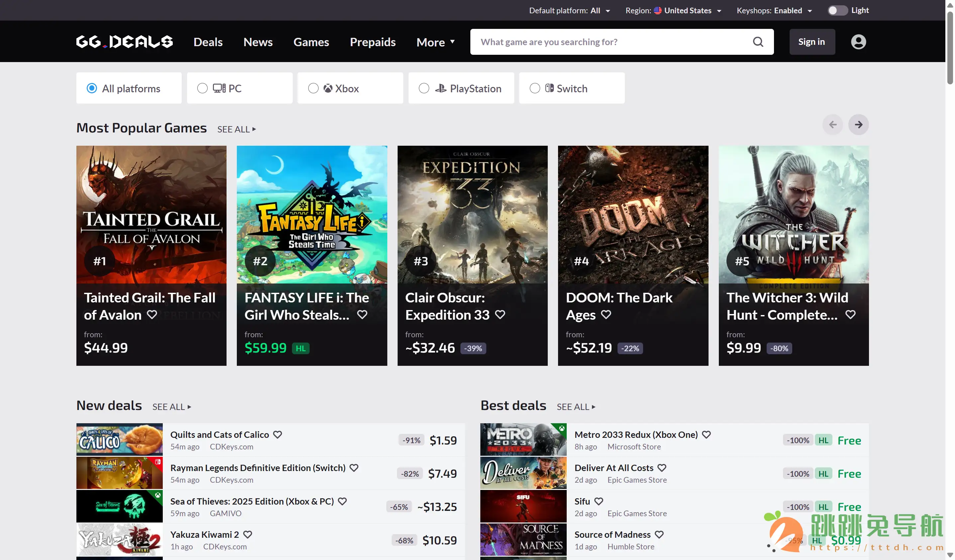Open the Metro 2033 Redux (Xbox One) deal

tap(636, 435)
